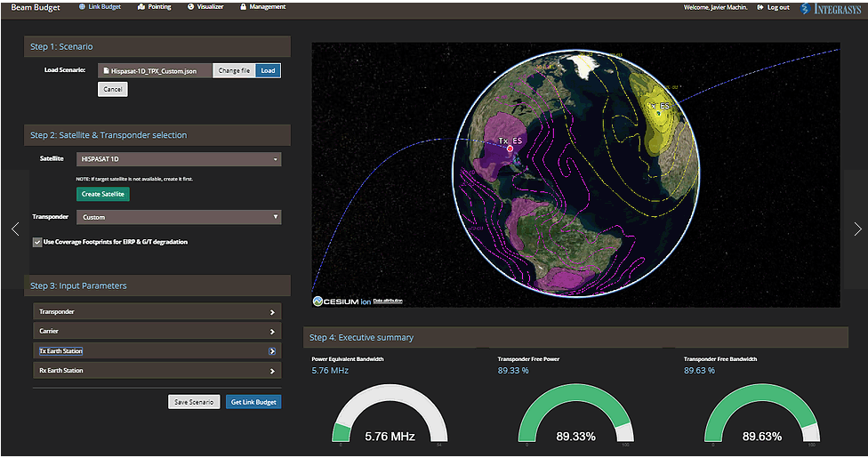Viewport: 868px width, 458px height.
Task: Open the Satellite dropdown HISPASAT 1D
Action: (x=179, y=159)
